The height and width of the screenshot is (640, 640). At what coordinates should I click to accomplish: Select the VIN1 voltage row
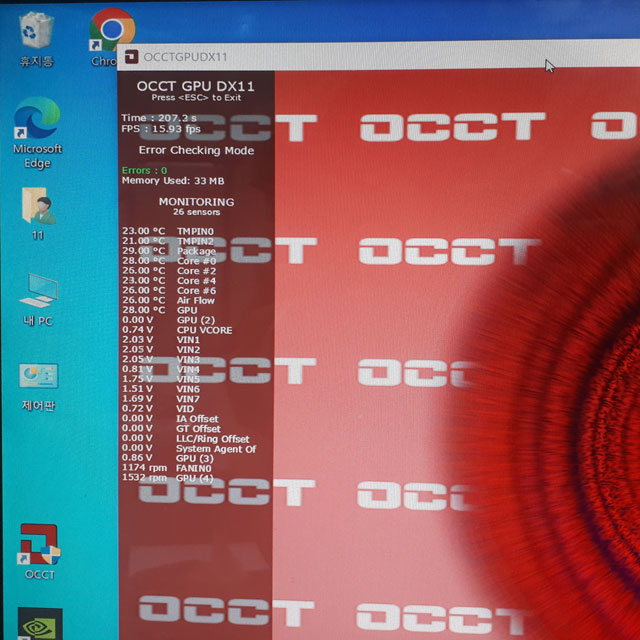pos(161,340)
